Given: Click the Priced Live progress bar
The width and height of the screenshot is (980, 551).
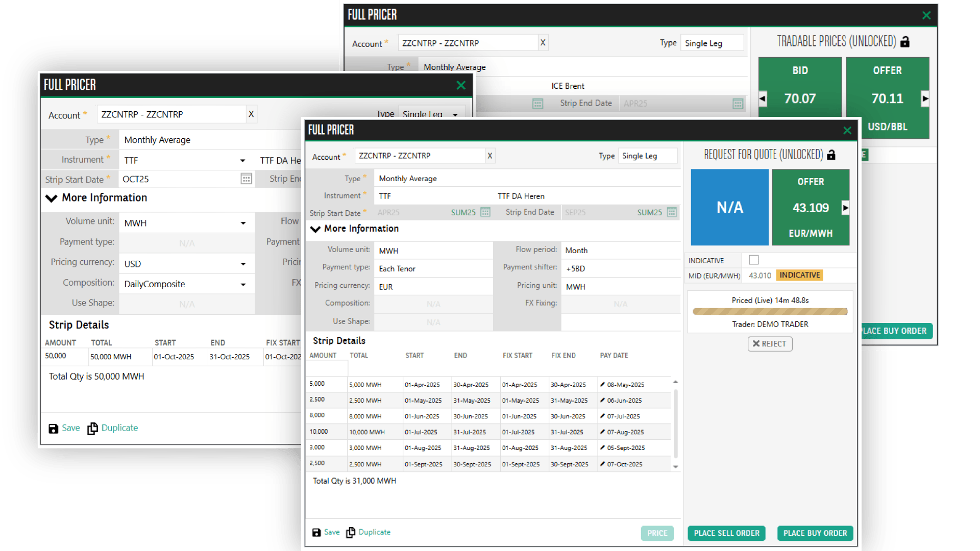Looking at the screenshot, I should [x=770, y=310].
